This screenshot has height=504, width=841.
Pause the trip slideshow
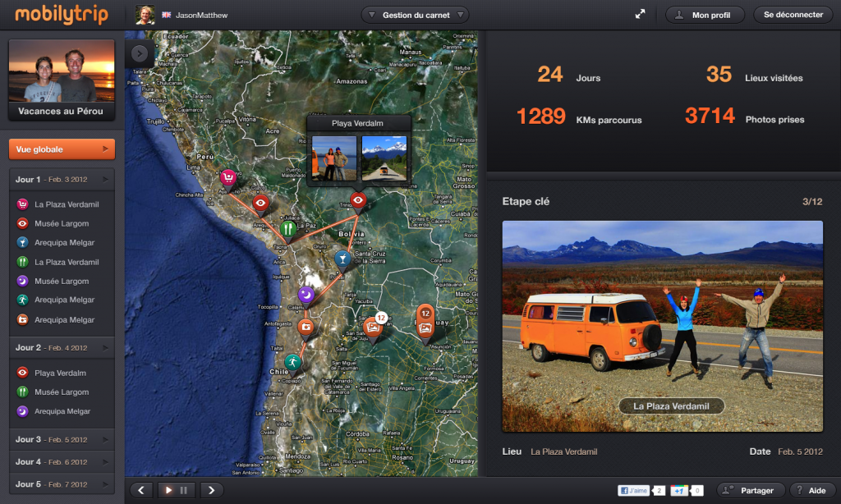[184, 490]
